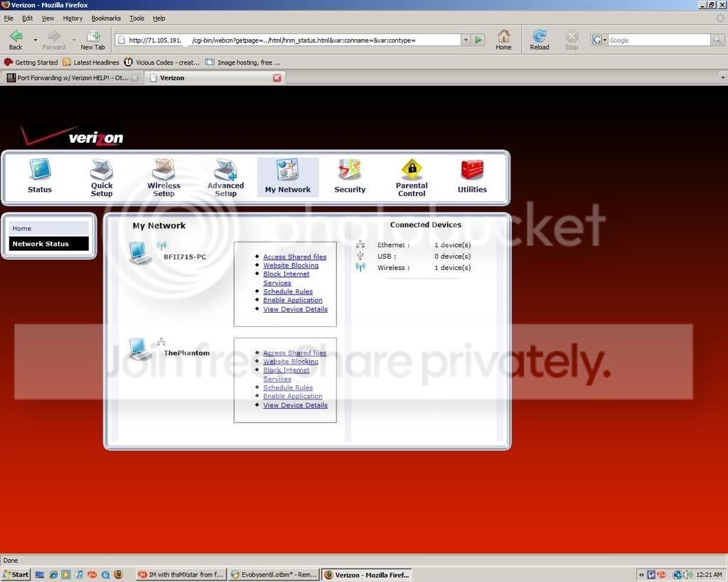Image resolution: width=728 pixels, height=582 pixels.
Task: Click the volume tray icon
Action: pos(688,575)
